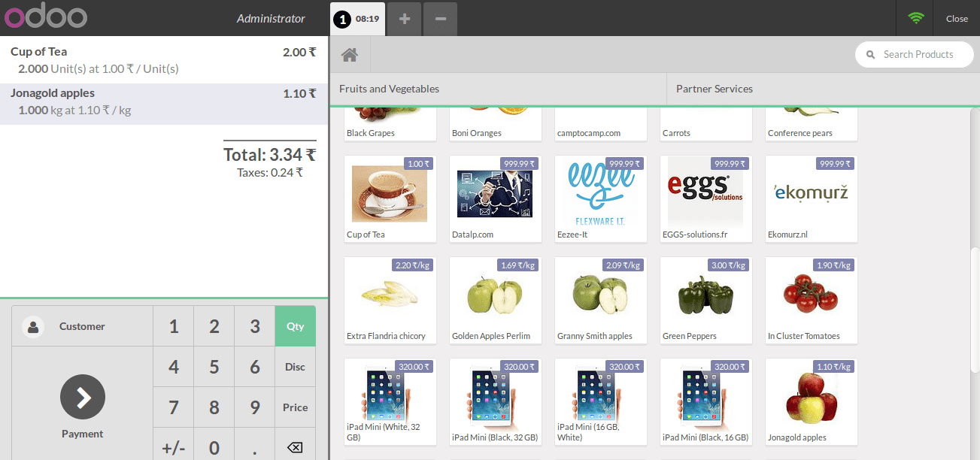Viewport: 980px width, 460px height.
Task: Add a new order with plus
Action: [405, 19]
